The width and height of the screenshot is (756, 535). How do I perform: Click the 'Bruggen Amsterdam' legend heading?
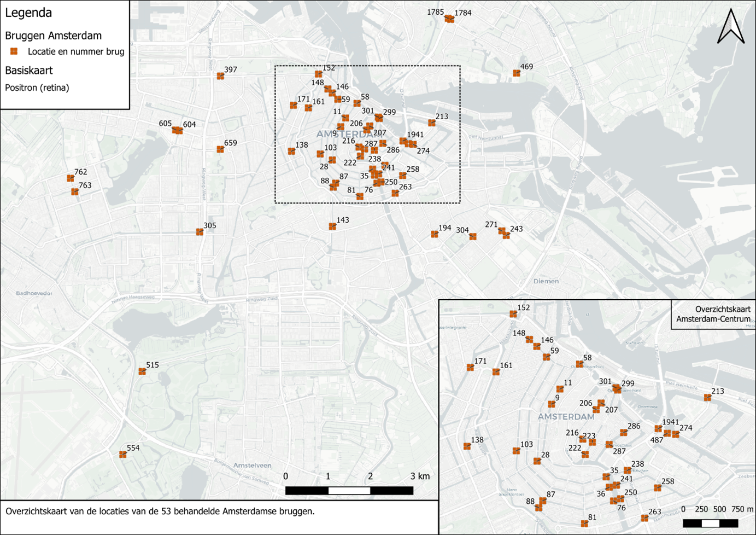click(x=54, y=36)
